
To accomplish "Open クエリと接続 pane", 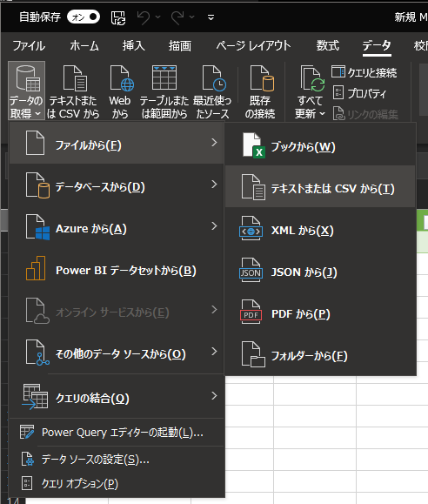I will click(x=364, y=72).
